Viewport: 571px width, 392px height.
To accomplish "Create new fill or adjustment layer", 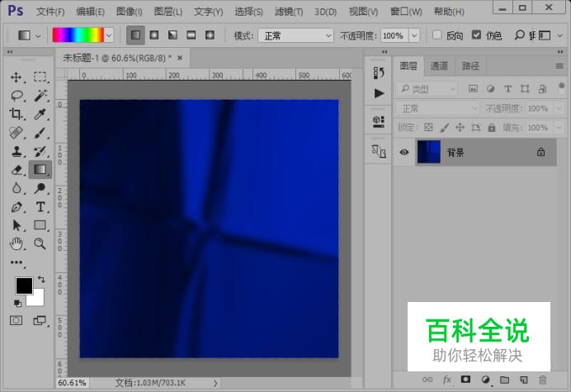I will [x=485, y=380].
